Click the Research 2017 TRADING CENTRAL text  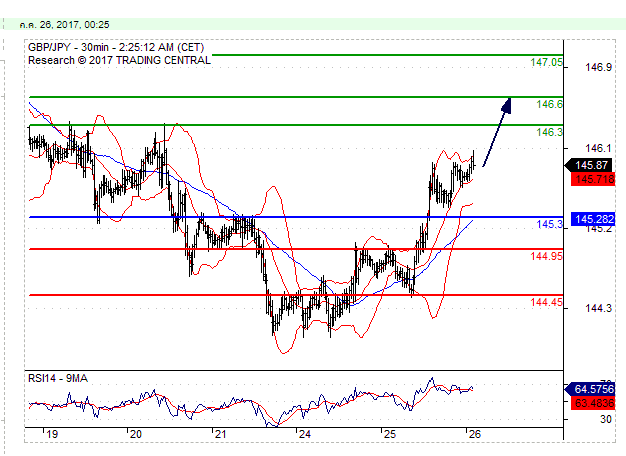tap(120, 60)
